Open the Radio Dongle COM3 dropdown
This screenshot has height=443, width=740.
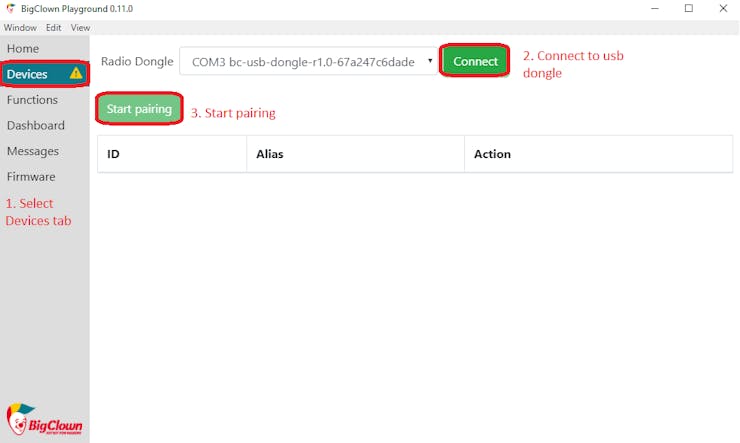coord(309,61)
